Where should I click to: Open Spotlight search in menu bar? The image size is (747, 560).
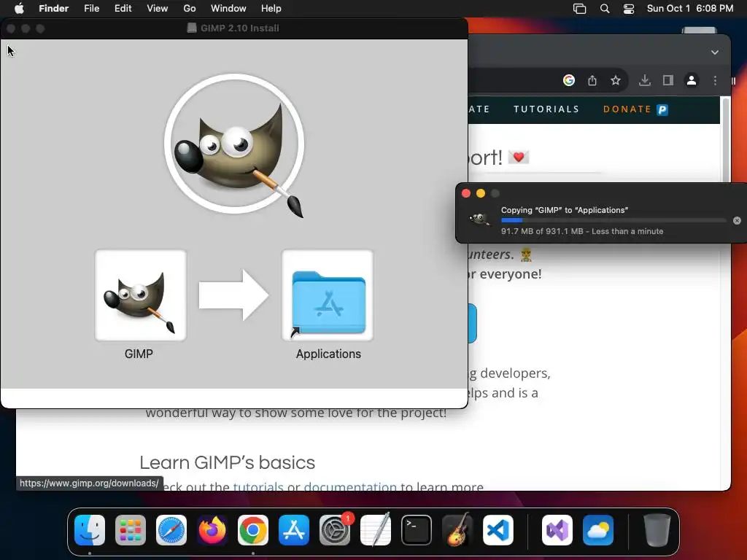(x=605, y=9)
